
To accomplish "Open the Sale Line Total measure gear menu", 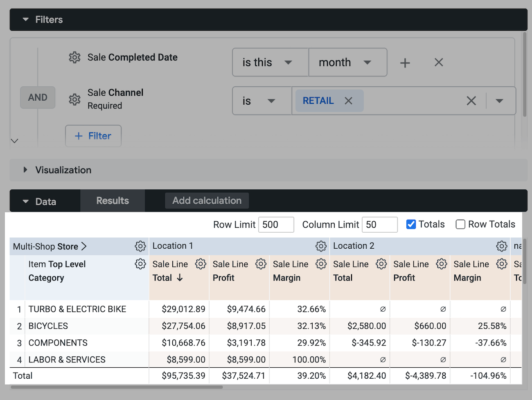I will 201,264.
